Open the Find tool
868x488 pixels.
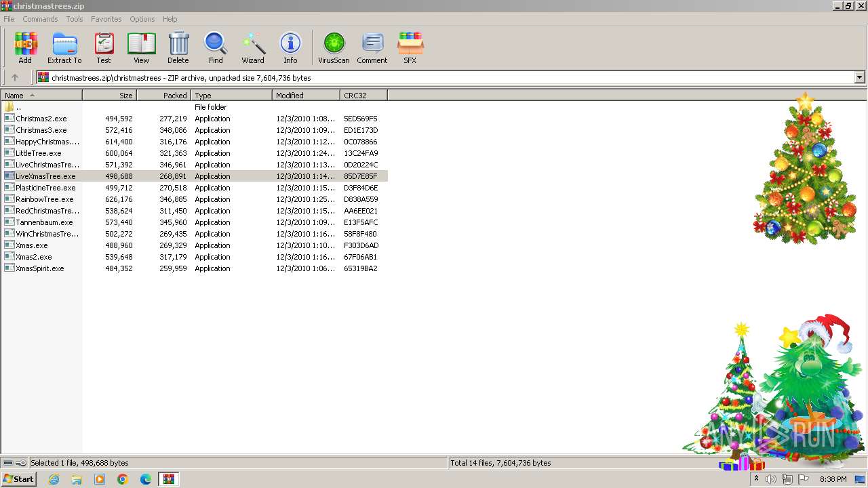(x=216, y=47)
